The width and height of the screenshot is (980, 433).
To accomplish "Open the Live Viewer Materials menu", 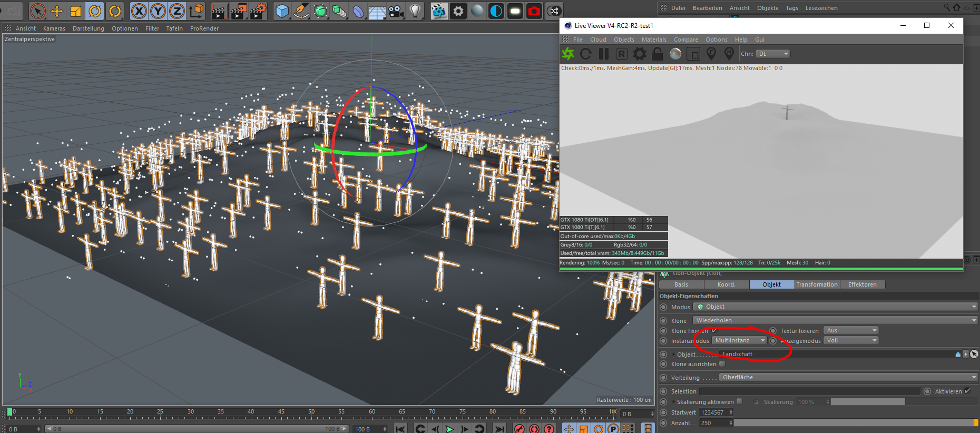I will 654,40.
